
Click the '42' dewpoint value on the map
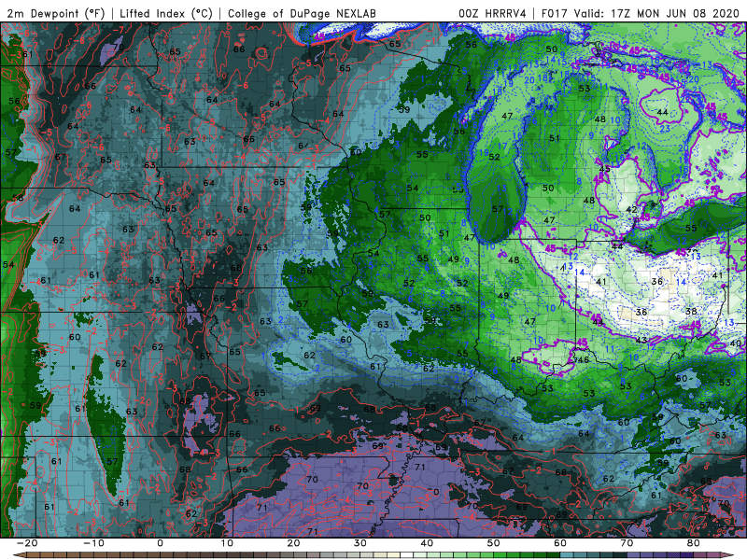click(x=631, y=209)
